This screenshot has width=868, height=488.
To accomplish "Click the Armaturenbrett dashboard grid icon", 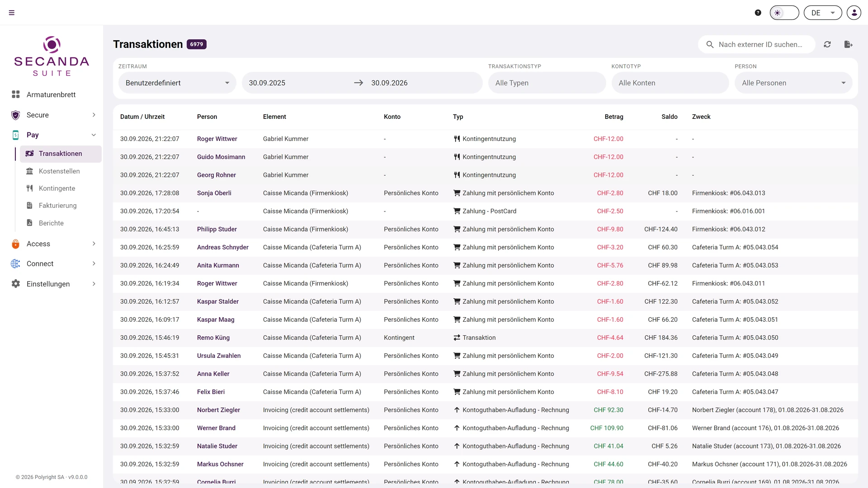I will pyautogui.click(x=16, y=94).
